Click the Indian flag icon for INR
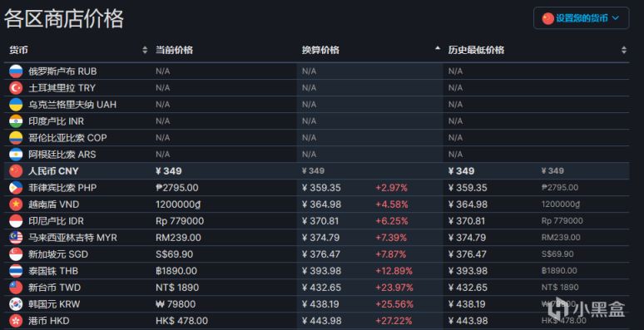This screenshot has width=644, height=330. tap(16, 121)
